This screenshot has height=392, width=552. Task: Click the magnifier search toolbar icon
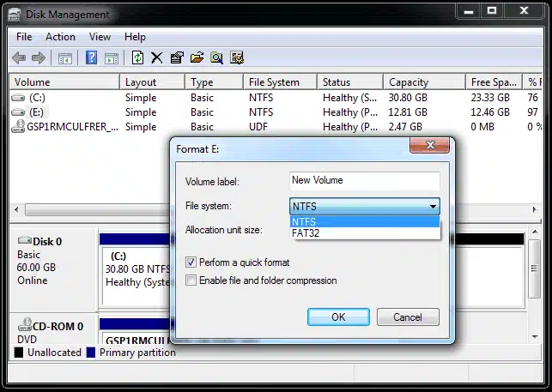pyautogui.click(x=217, y=57)
